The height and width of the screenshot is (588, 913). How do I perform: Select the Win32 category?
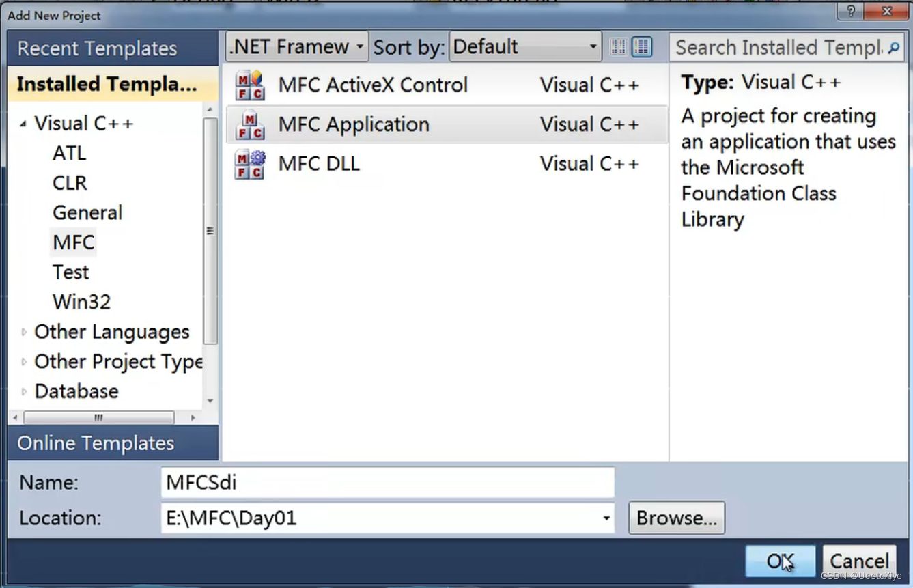pos(81,302)
